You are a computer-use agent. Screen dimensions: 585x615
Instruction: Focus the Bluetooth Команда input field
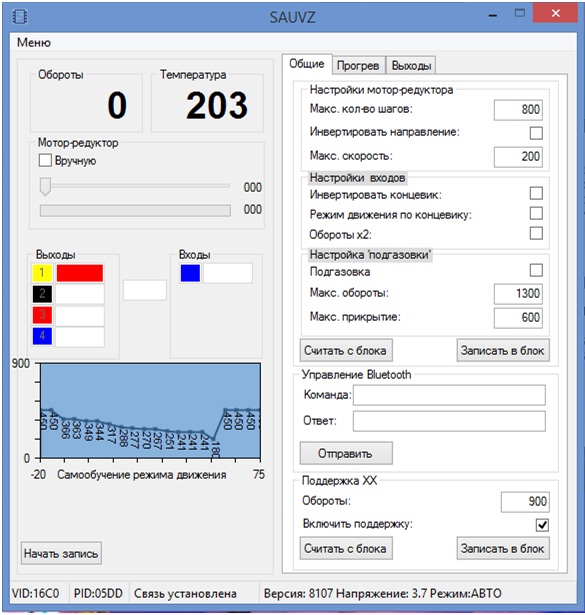coord(449,395)
